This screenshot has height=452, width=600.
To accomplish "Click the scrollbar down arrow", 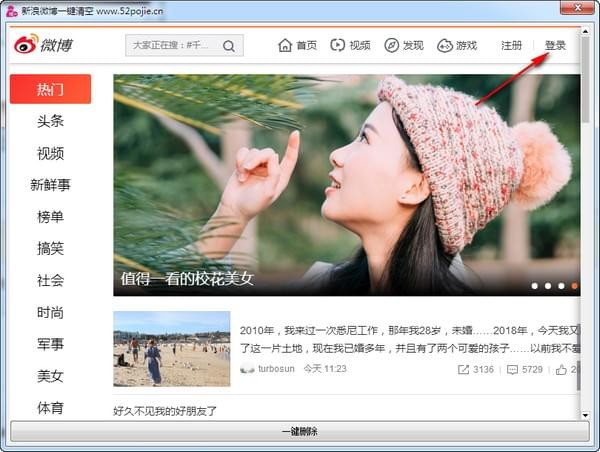I will (x=585, y=415).
